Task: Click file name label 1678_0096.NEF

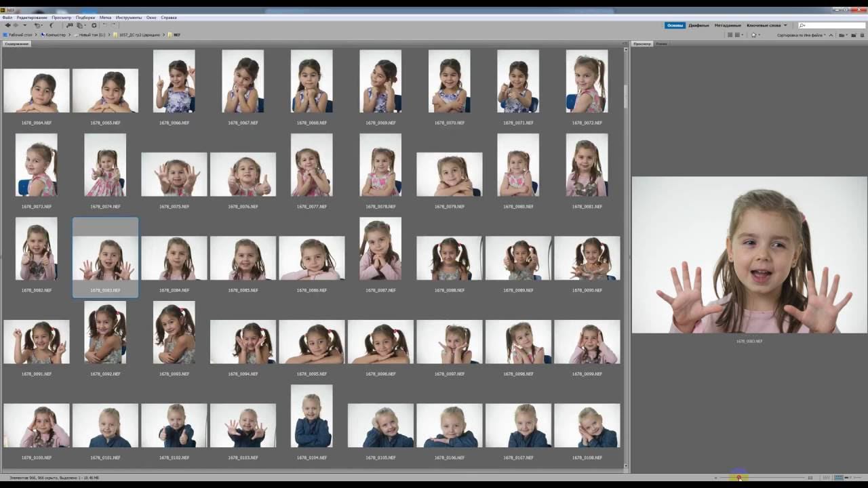Action: [380, 374]
